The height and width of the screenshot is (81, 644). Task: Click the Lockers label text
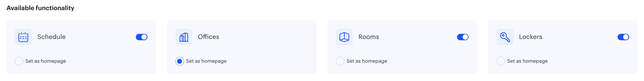[531, 37]
